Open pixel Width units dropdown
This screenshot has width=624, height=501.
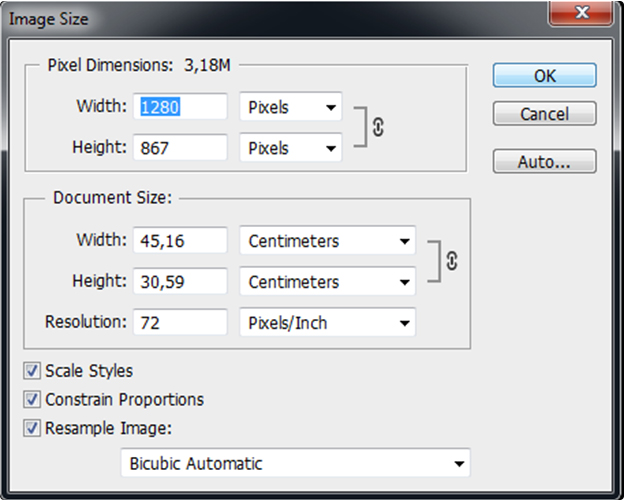click(x=290, y=107)
